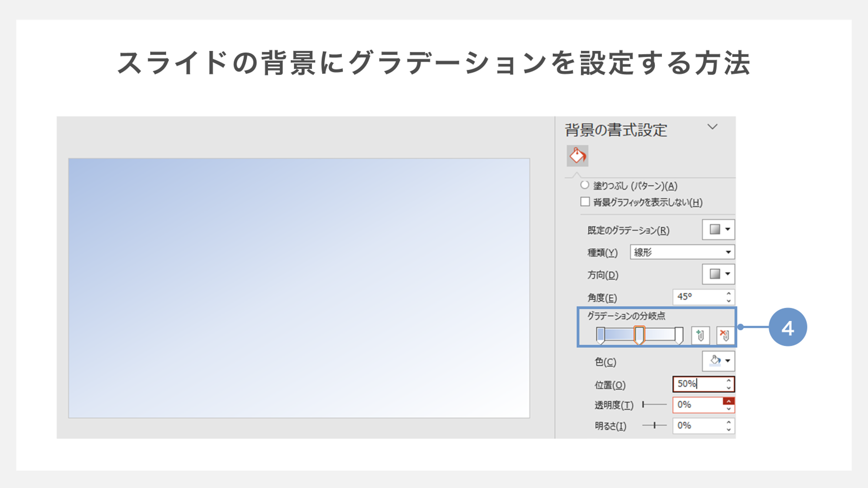Screen dimensions: 868x488
Task: Click the 背景の書式設定 pane title
Action: [616, 130]
